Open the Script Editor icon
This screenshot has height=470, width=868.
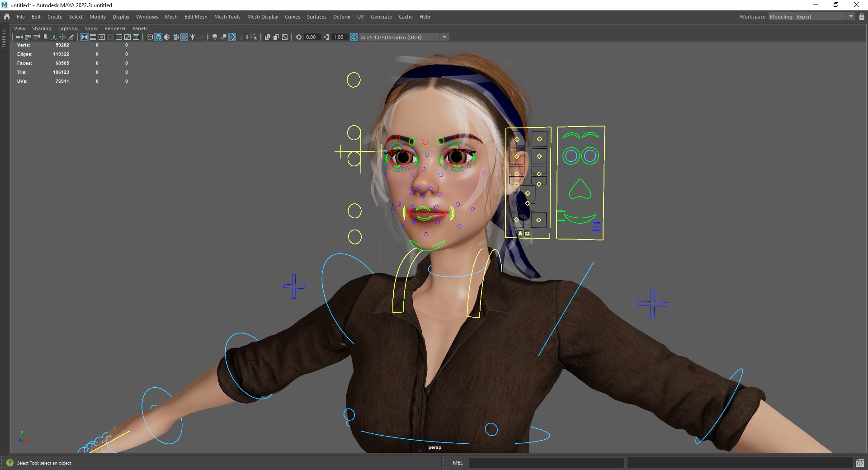point(860,463)
